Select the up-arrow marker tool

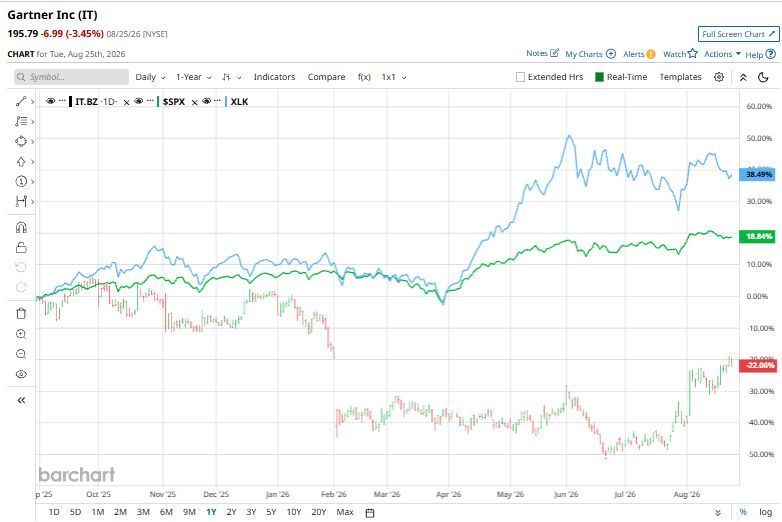pyautogui.click(x=20, y=162)
